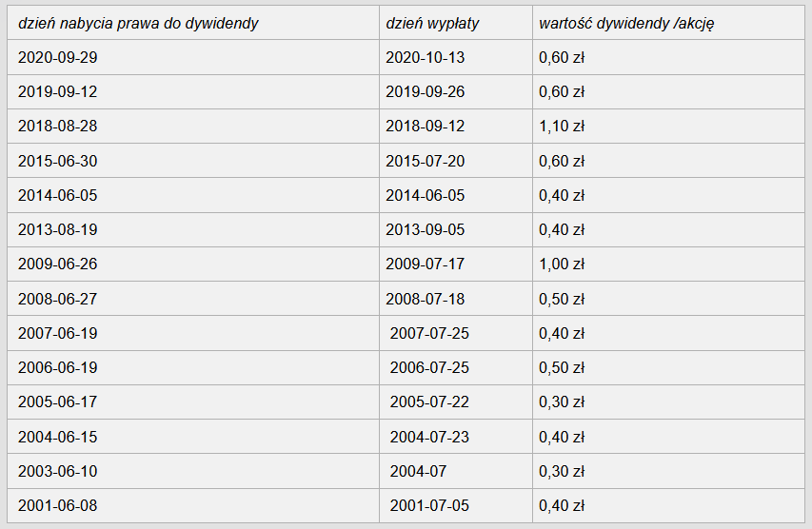Click the 2005-06-17 date cell
Viewport: 812px width, 529px height.
(57, 402)
